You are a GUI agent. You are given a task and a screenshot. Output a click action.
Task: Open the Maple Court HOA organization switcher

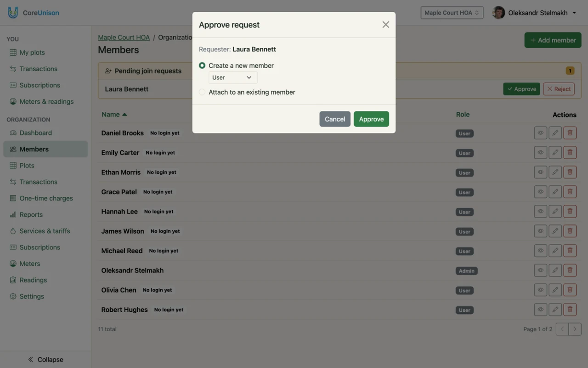[x=452, y=12]
